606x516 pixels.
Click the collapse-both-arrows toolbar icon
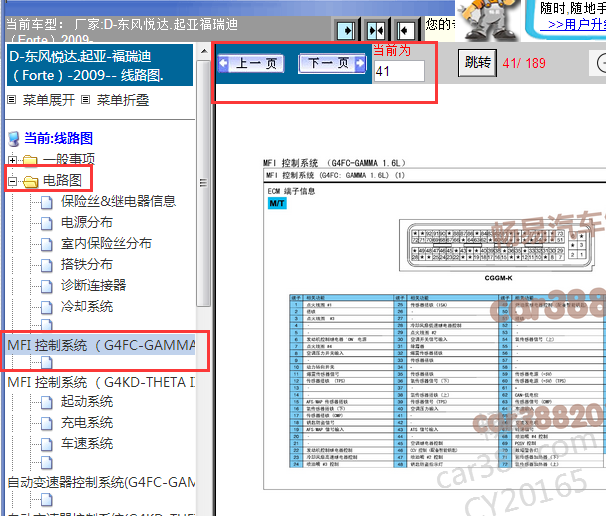pos(376,30)
